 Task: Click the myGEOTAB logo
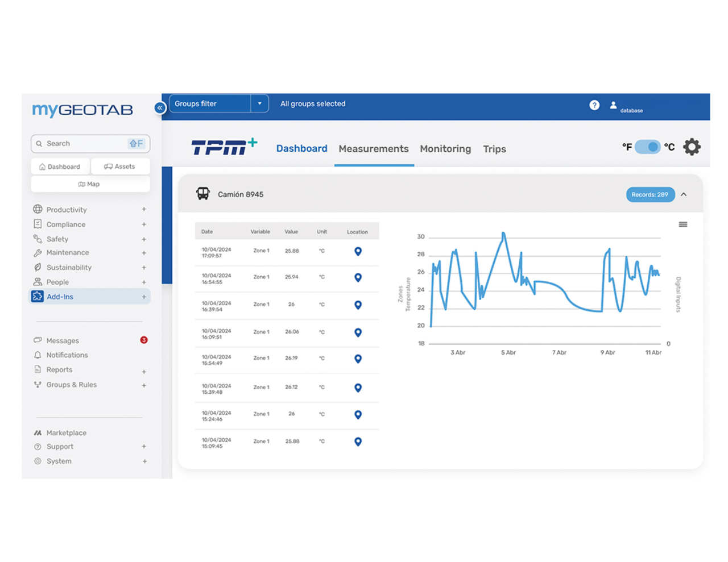[x=82, y=110]
